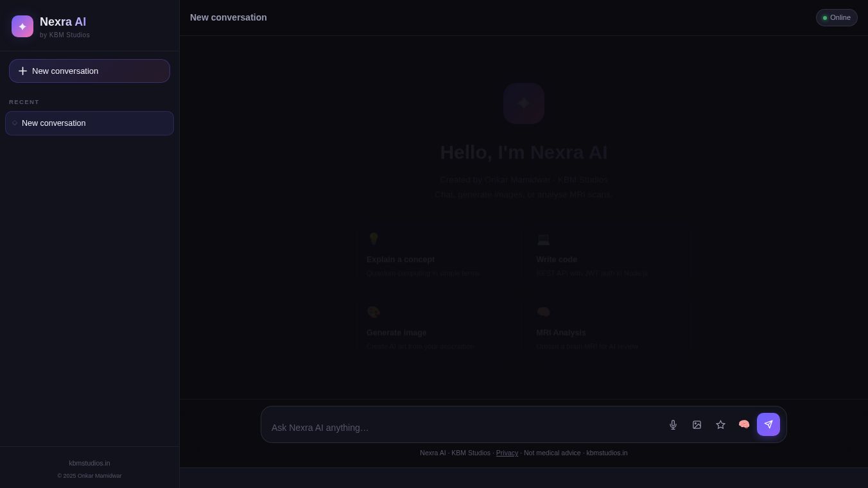
Task: Click the '© 2025 Onkar Mamidwar' copyright text
Action: [89, 476]
